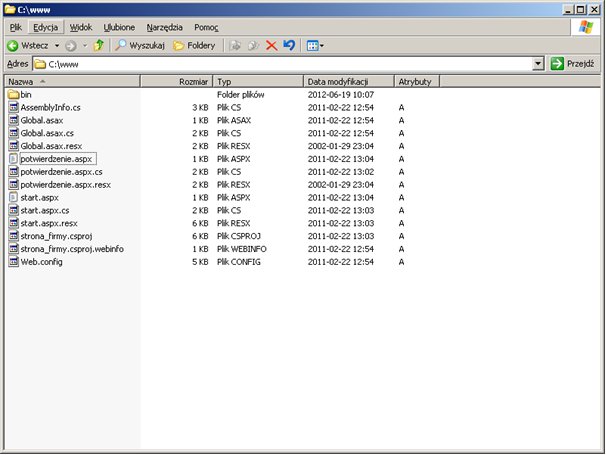Screen dimensions: 606x455
Task: Click the file name text AssemblyInfo.cs
Action: point(51,107)
